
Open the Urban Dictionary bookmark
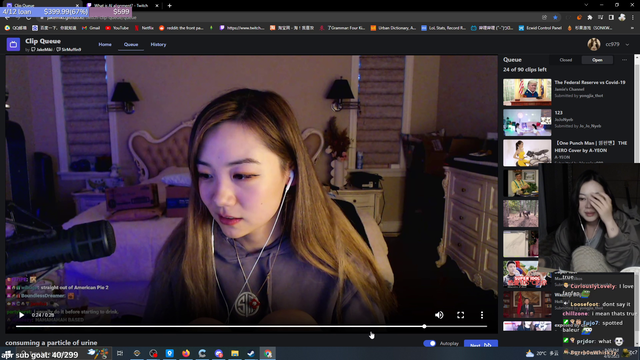click(x=393, y=28)
